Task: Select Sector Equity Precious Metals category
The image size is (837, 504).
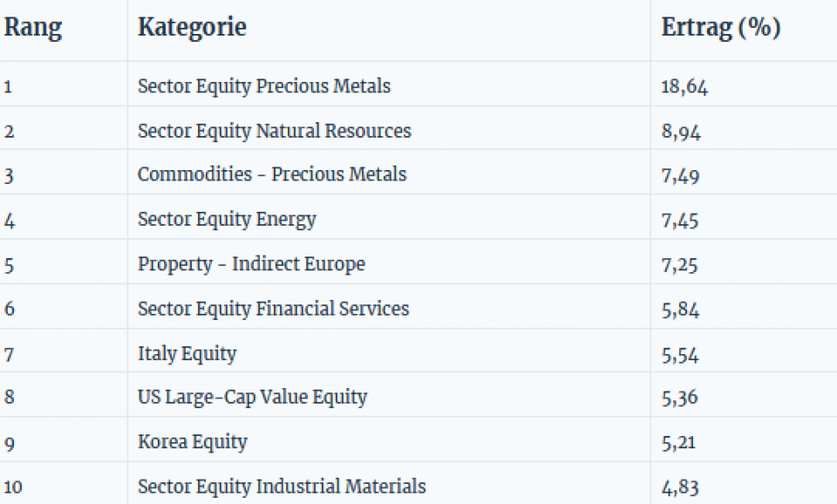Action: coord(263,86)
